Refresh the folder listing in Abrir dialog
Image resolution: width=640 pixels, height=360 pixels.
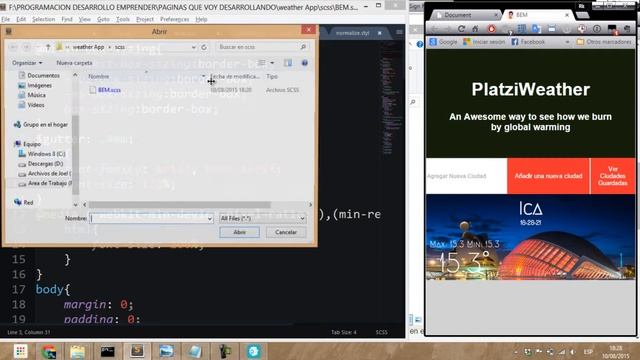pyautogui.click(x=204, y=47)
